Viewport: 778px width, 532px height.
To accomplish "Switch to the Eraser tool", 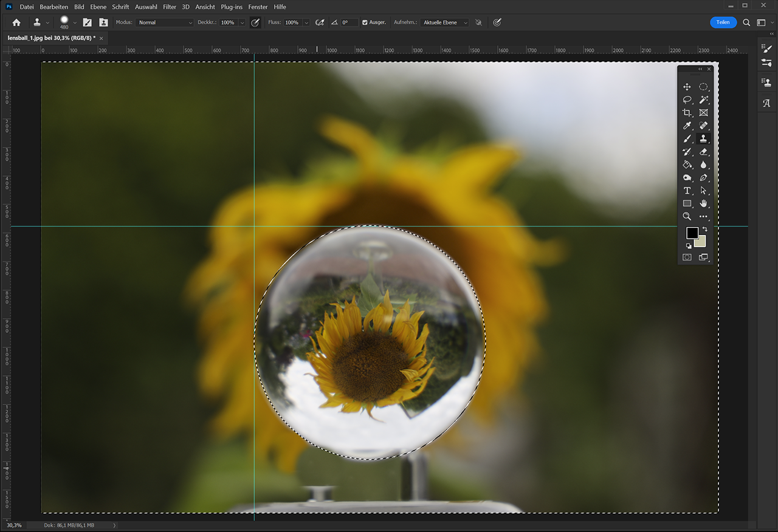I will [703, 152].
